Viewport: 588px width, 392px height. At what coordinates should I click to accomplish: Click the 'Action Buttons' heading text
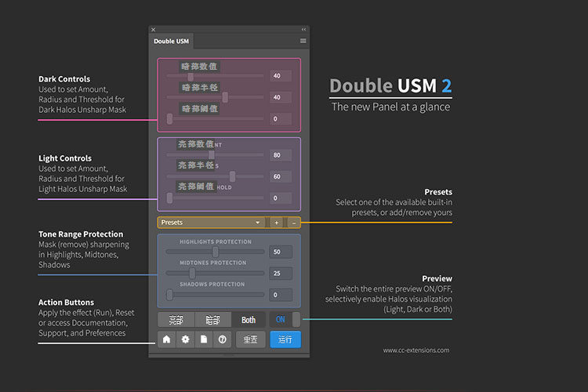(66, 303)
